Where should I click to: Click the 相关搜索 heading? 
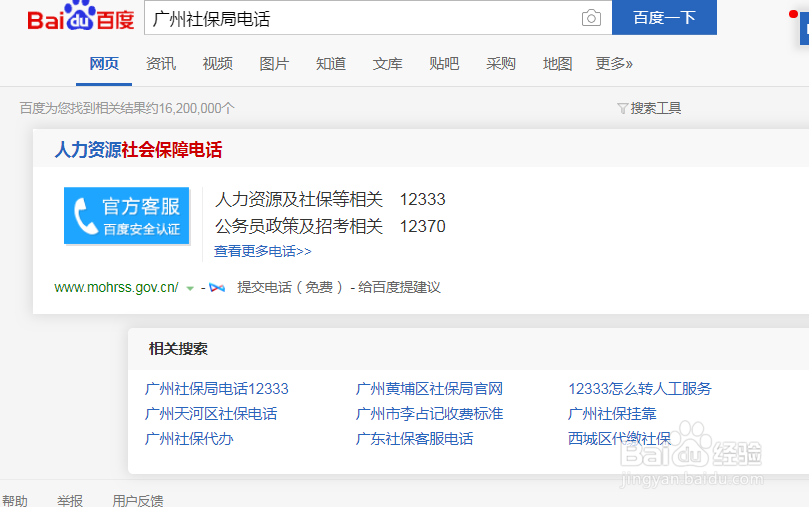tap(178, 349)
